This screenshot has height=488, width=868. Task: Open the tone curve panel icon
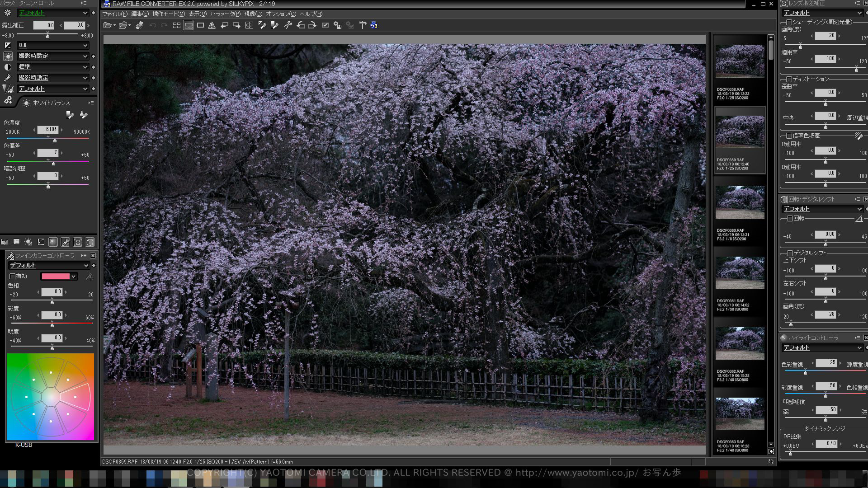point(41,242)
